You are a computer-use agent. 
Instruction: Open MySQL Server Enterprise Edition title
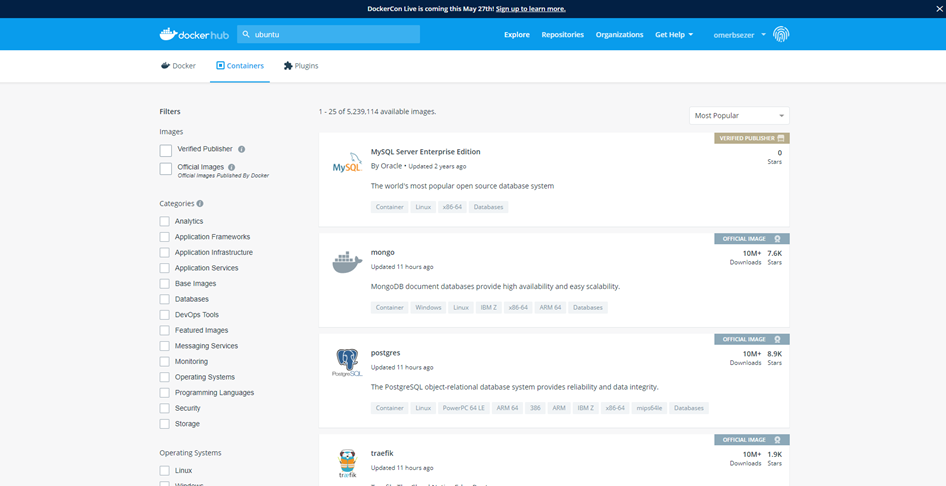tap(425, 151)
